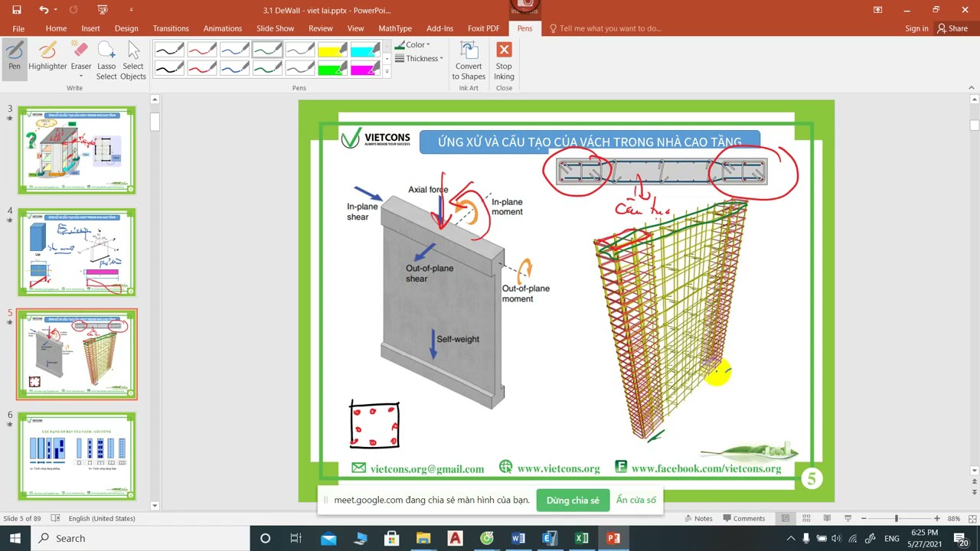980x551 pixels.
Task: Switch to Reading View
Action: tap(825, 518)
